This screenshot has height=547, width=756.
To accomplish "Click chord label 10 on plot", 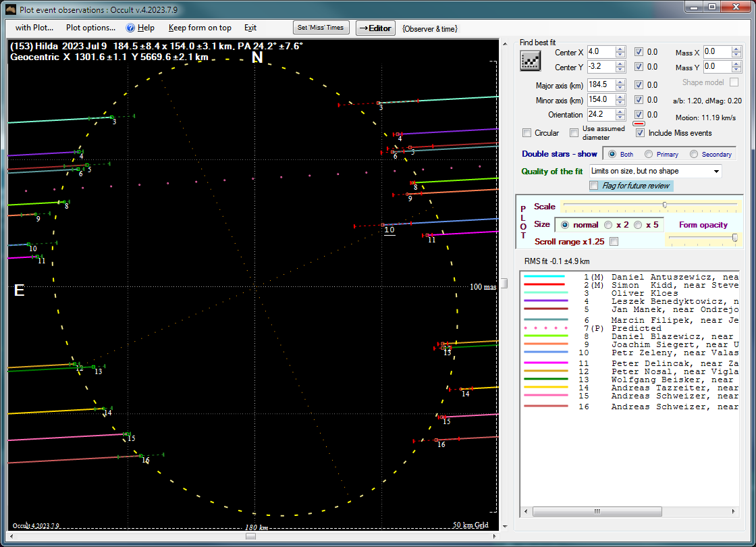I will click(389, 230).
